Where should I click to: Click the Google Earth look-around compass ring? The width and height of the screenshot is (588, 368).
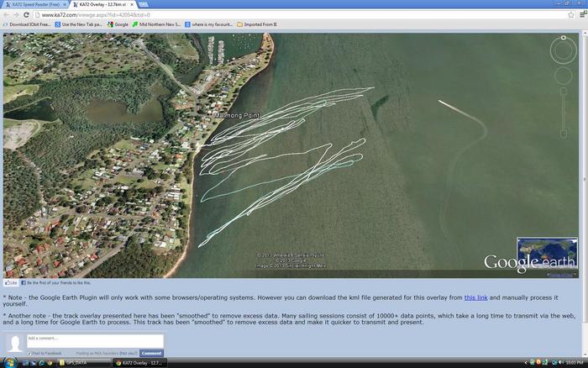(563, 50)
